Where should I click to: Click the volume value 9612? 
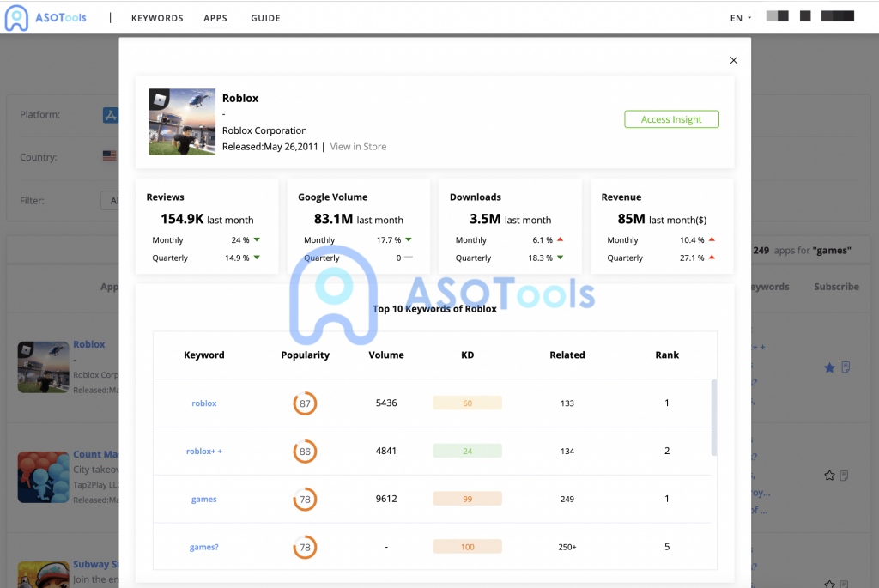point(386,499)
